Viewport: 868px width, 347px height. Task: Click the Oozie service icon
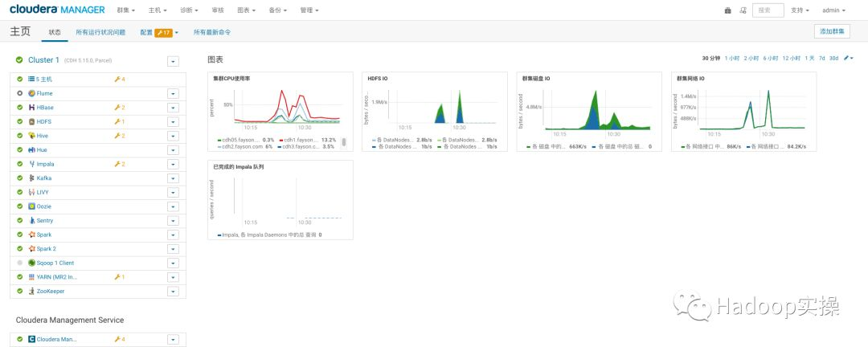point(32,206)
